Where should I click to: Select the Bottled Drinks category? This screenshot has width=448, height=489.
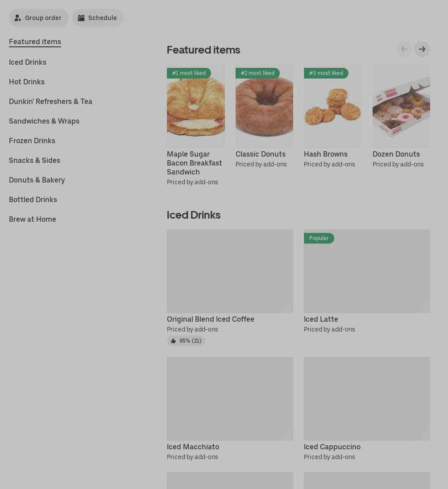(x=33, y=199)
